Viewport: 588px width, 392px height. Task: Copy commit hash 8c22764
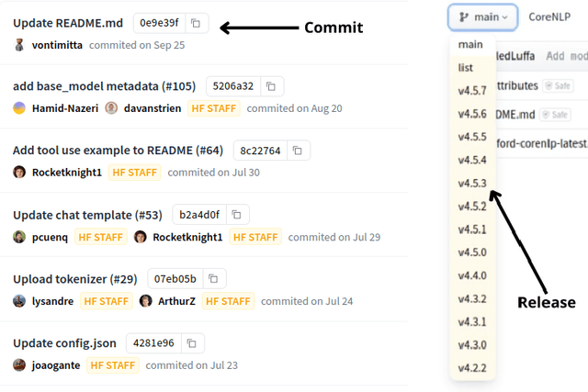tap(298, 151)
